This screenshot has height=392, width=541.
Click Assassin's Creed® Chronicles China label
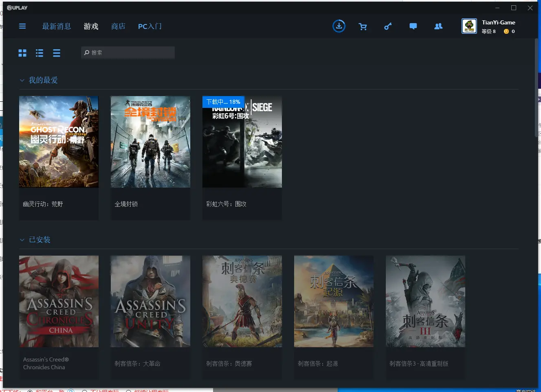tap(46, 364)
